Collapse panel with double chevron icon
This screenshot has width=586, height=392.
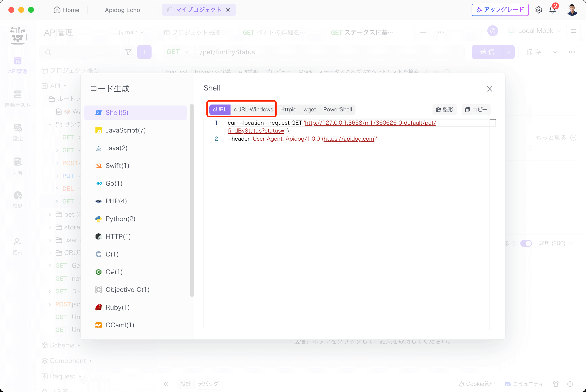point(166,384)
